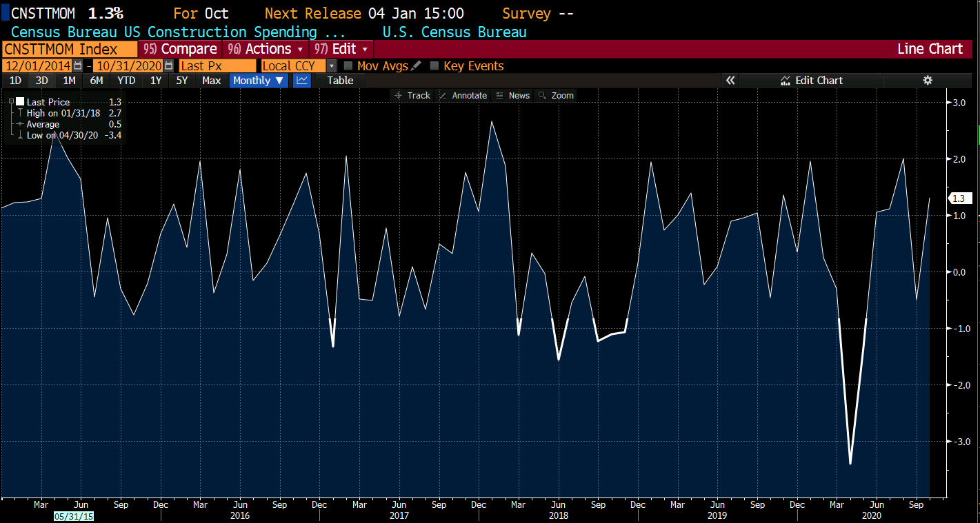Open the Local CCY dropdown arrow
The width and height of the screenshot is (980, 523).
tap(332, 66)
